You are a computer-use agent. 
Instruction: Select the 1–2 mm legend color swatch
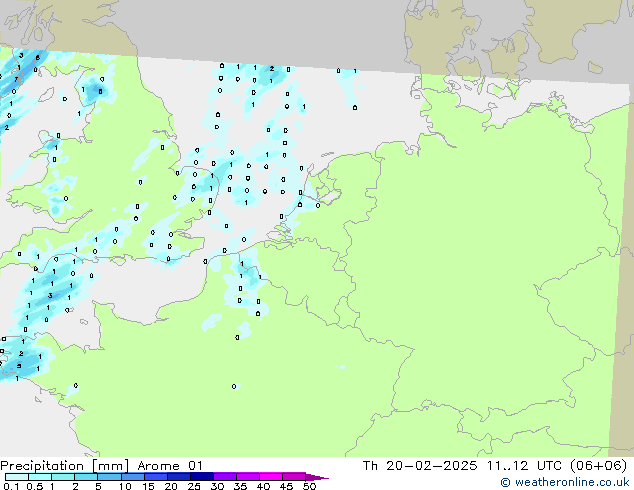pyautogui.click(x=63, y=477)
